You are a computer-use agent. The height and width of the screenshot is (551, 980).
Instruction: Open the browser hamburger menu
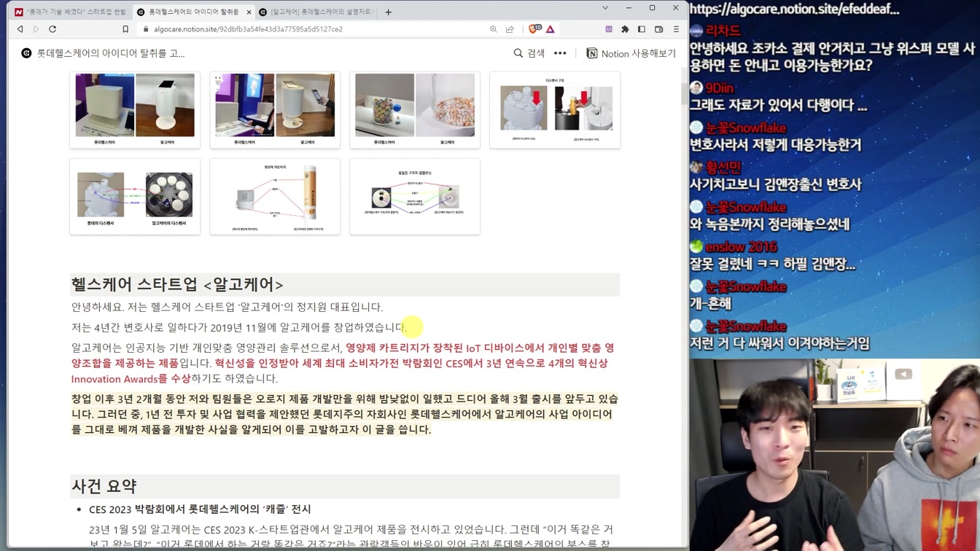[x=676, y=29]
